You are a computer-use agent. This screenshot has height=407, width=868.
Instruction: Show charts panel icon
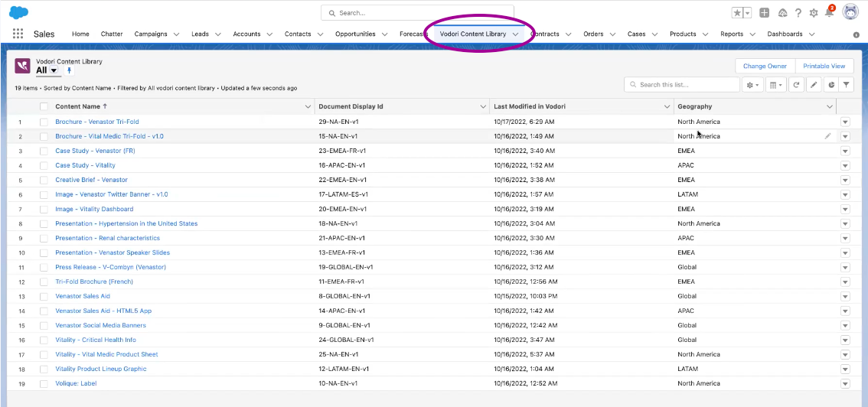[x=831, y=85]
